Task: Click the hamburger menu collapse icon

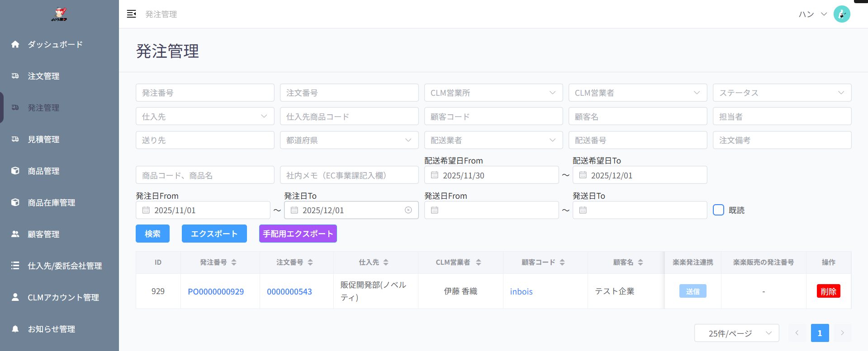Action: 131,14
